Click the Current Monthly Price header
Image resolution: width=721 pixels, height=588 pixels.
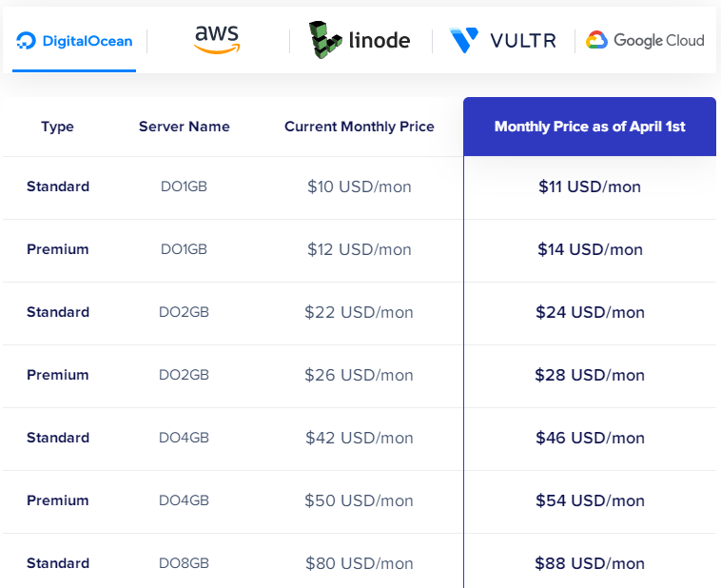tap(359, 127)
